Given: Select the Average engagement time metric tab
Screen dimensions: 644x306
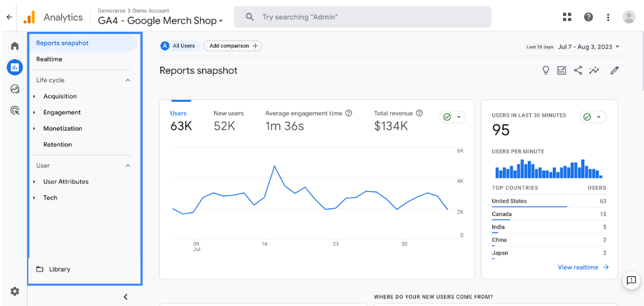Looking at the screenshot, I should (x=309, y=121).
